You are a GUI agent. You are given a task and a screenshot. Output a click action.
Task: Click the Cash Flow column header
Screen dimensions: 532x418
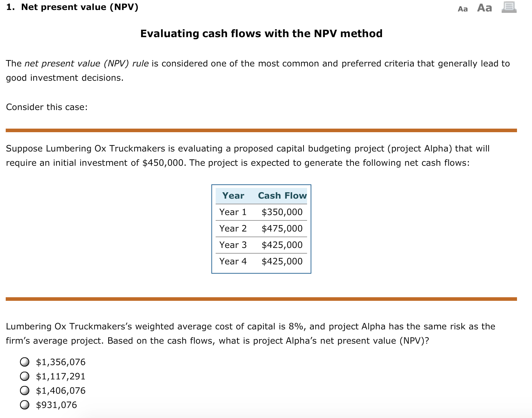coord(283,196)
